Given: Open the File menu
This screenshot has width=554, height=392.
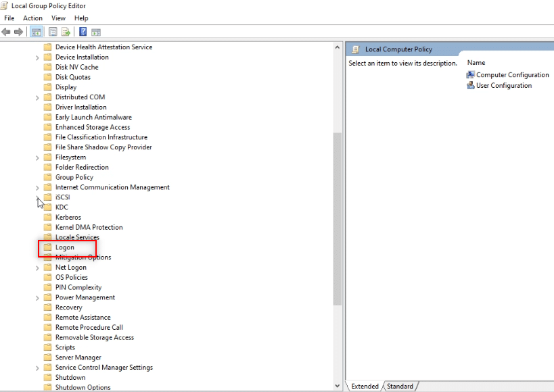Looking at the screenshot, I should pyautogui.click(x=9, y=18).
